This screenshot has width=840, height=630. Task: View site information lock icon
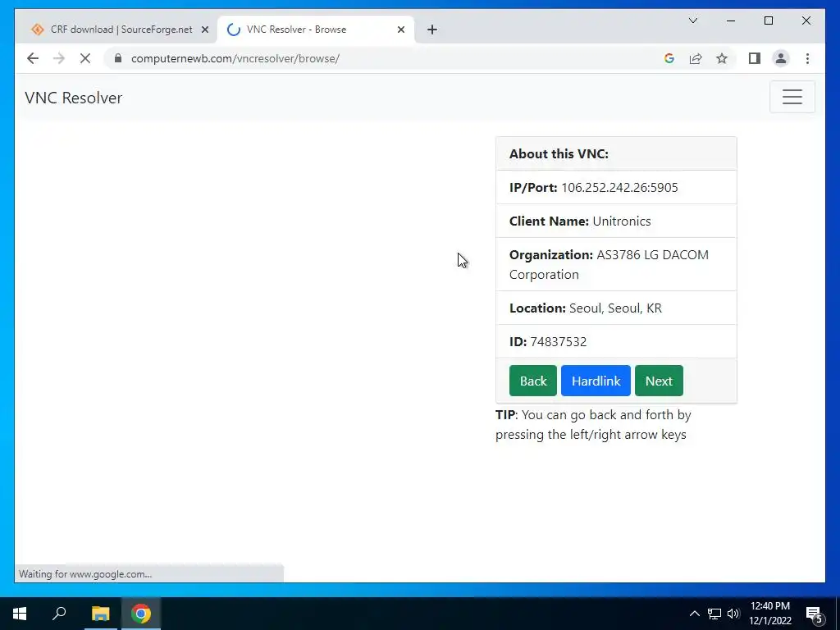click(118, 58)
